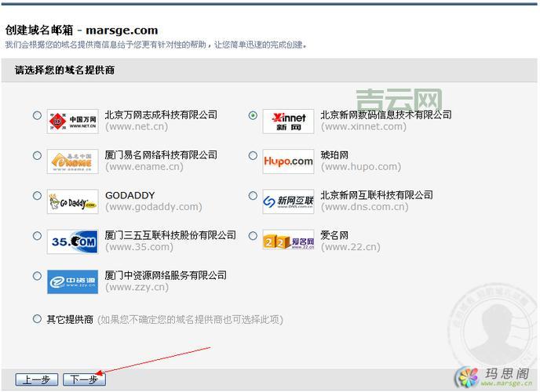Click the 爱名网 label text
The image size is (540, 392).
point(334,235)
